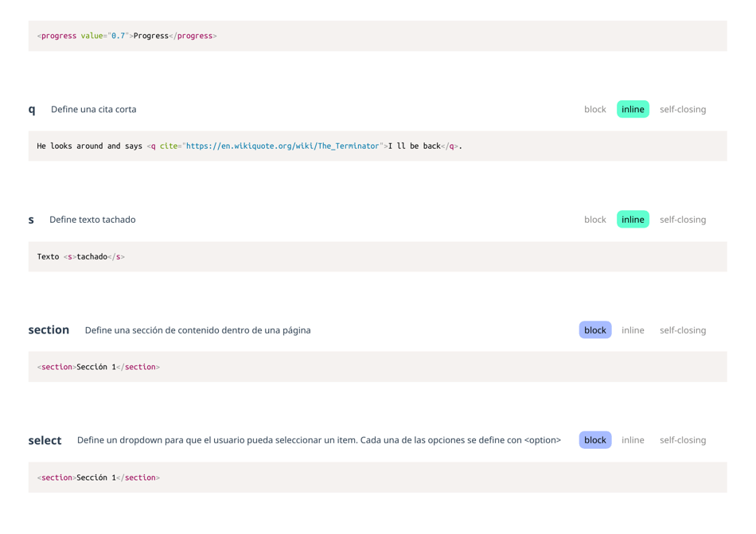Click "self-closing" label in the select row
The image size is (756, 534).
683,439
